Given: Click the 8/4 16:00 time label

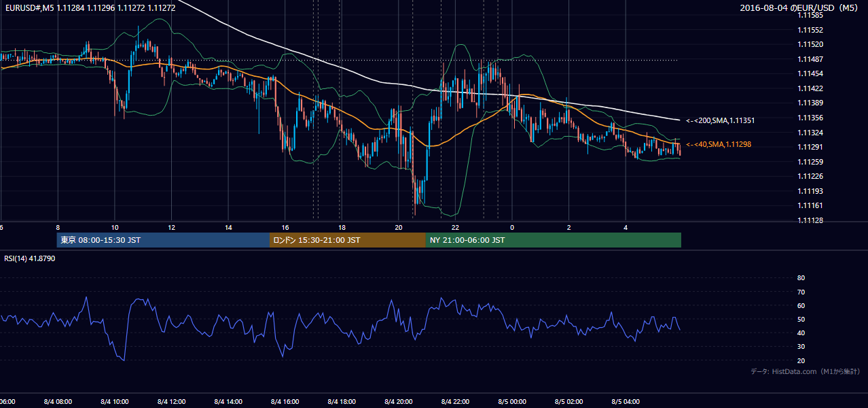Looking at the screenshot, I should (x=285, y=402).
